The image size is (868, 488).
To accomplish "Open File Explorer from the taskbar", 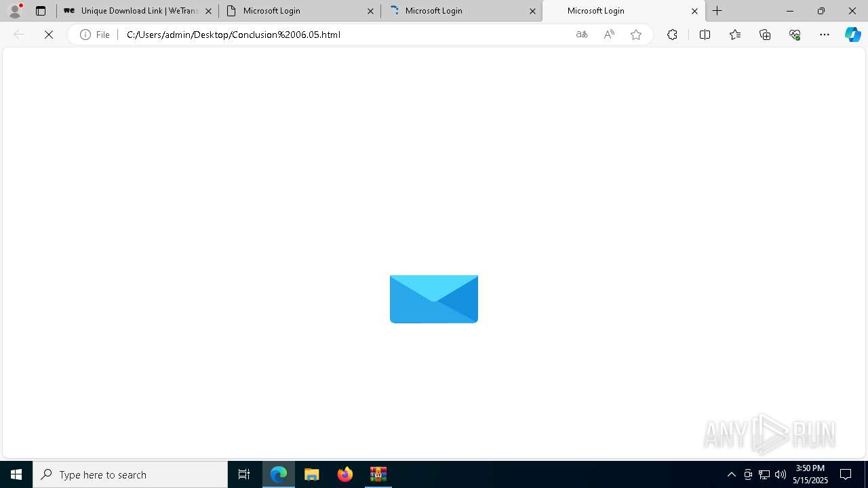I will [312, 474].
